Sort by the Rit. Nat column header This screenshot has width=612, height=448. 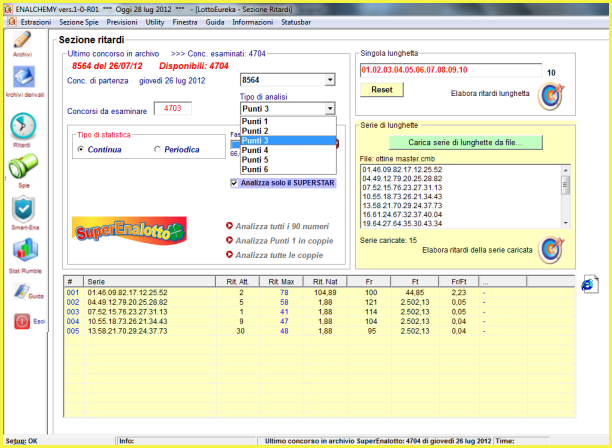[325, 281]
